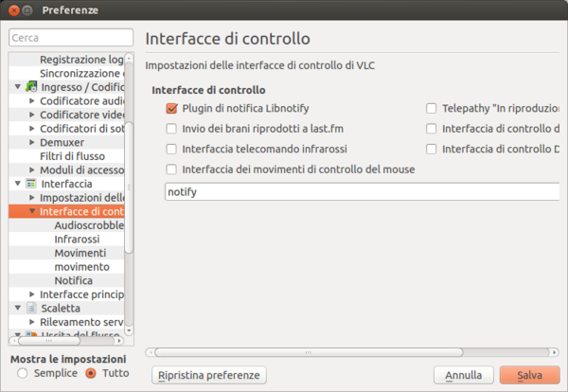Enable the Telepathy "In riproduzione" checkbox
This screenshot has width=568, height=392.
pos(432,109)
